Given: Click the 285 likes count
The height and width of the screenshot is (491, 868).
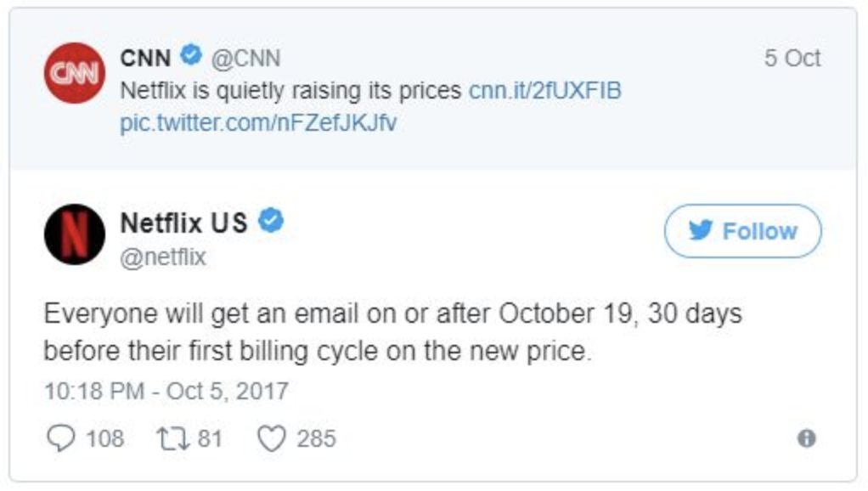Looking at the screenshot, I should [x=316, y=438].
